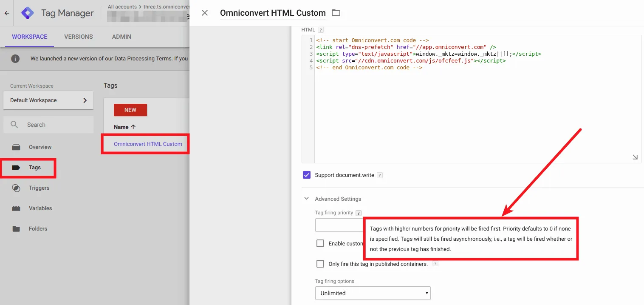Click the Tags label icon in sidebar
Viewport: 644px width, 305px height.
(x=16, y=168)
